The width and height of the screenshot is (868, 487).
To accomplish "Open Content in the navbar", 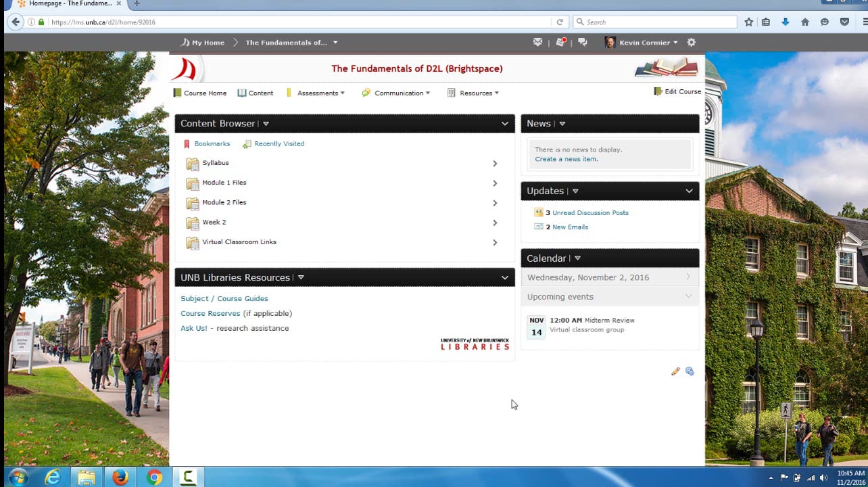I will click(256, 93).
